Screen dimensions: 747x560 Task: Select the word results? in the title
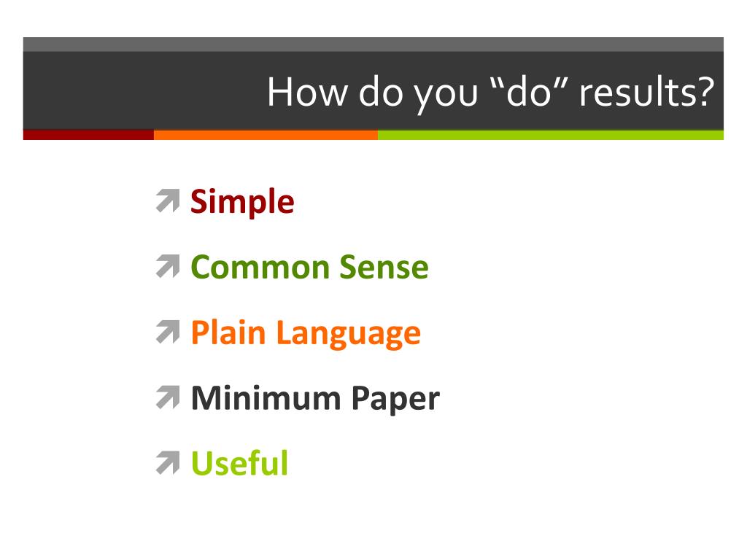(x=646, y=92)
